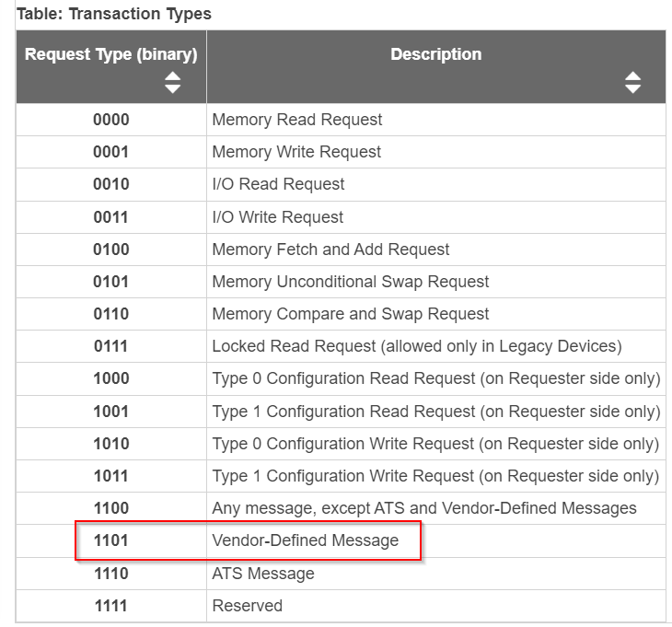Select binary code 0101 cell
The image size is (672, 627).
[111, 282]
